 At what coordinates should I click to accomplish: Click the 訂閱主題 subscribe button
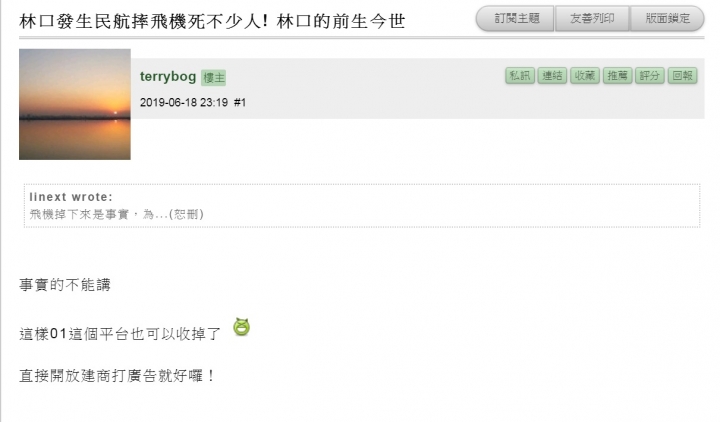pyautogui.click(x=515, y=19)
